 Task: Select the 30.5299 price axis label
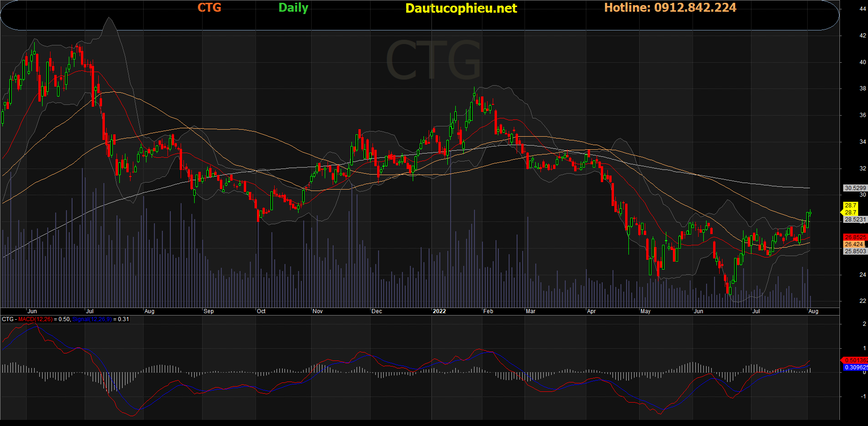coord(855,188)
